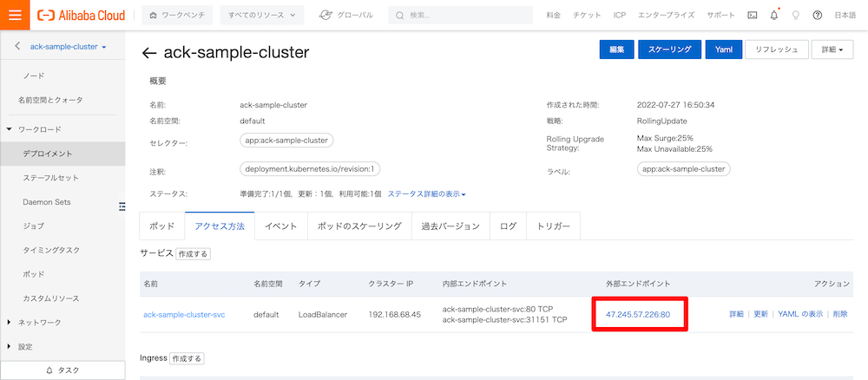This screenshot has width=868, height=380.
Task: Click the back arrow beside cluster title
Action: coord(149,53)
